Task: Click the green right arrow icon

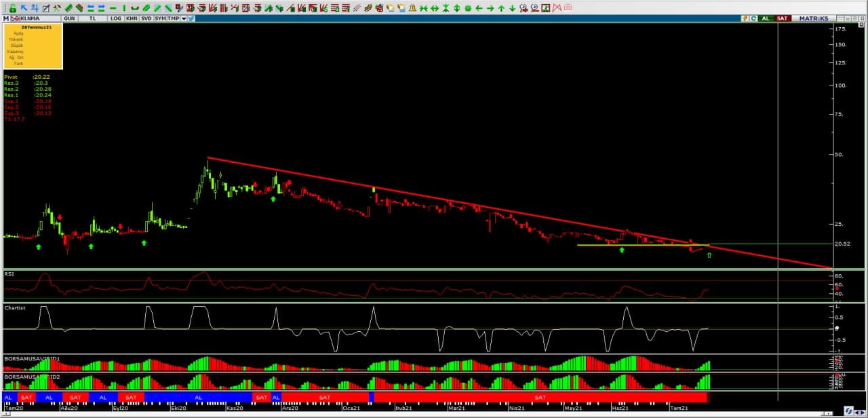Action: click(x=490, y=8)
